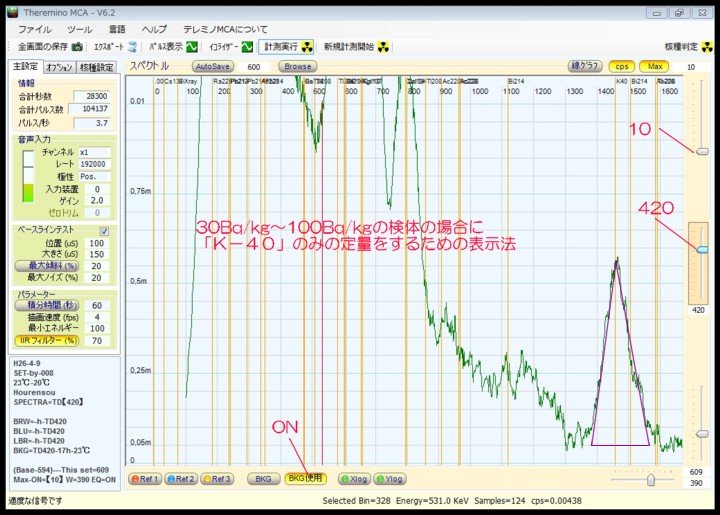
Task: Click the 最大ノイズ (%) field
Action: [97, 278]
